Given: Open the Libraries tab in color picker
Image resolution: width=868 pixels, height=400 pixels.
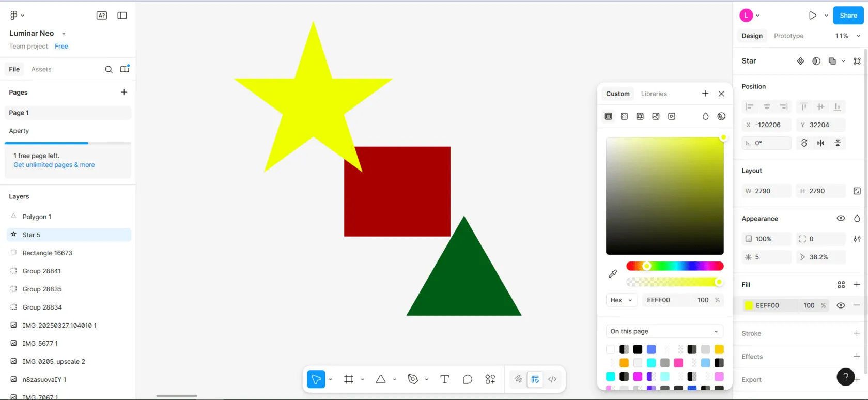Looking at the screenshot, I should coord(654,94).
